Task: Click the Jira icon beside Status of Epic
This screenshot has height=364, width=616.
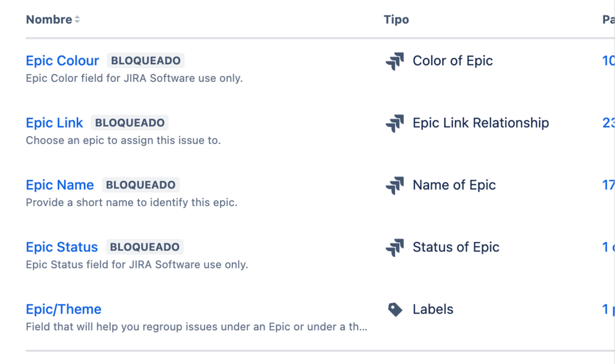Action: 395,248
